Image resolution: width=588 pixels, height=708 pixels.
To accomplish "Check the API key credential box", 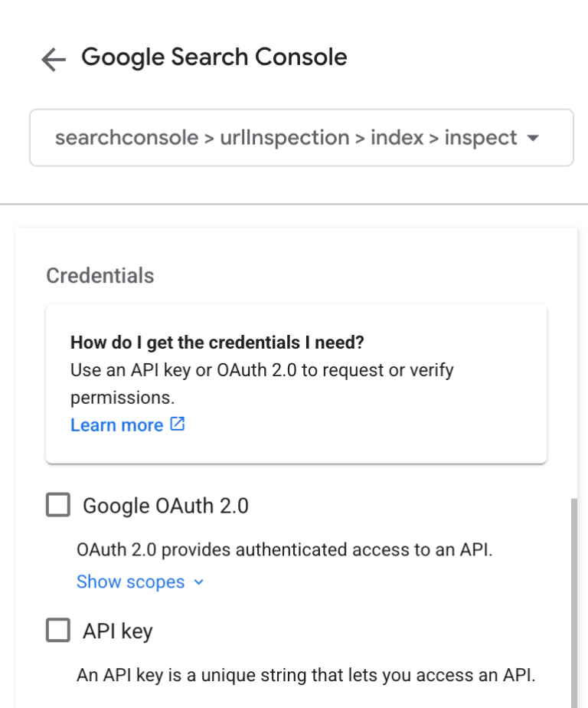I will point(57,630).
